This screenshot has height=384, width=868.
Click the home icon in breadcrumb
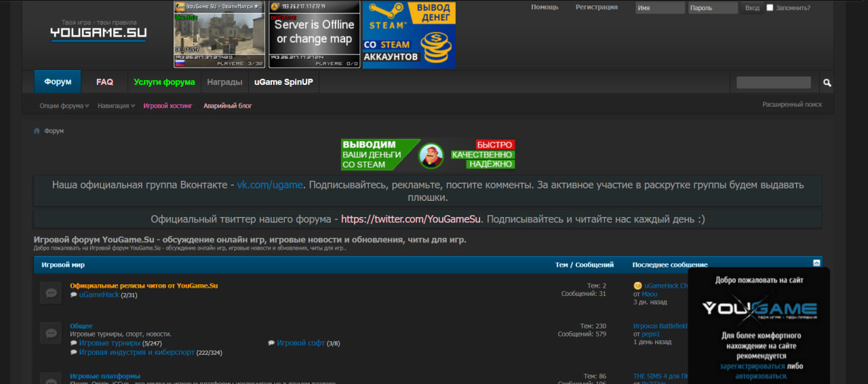37,131
